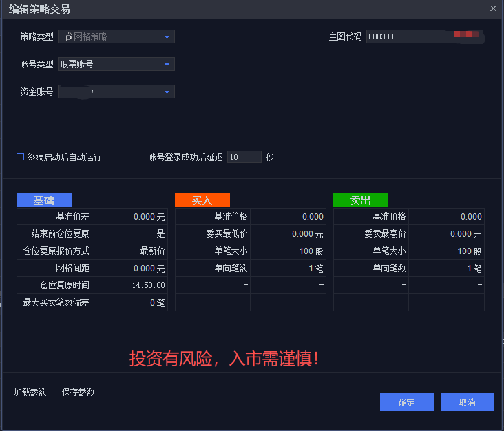Select the green 卖出 section header
504x431 pixels.
(361, 200)
